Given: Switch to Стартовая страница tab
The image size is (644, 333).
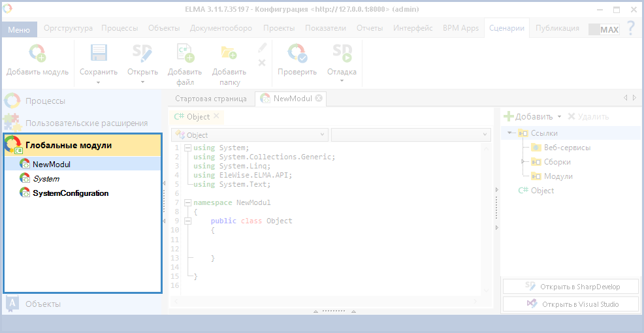Looking at the screenshot, I should point(210,99).
